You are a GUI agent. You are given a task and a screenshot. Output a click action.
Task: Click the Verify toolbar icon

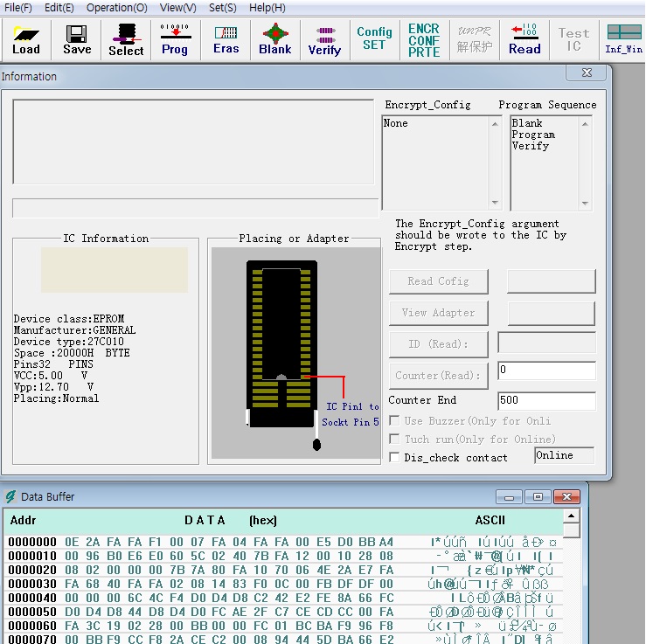[324, 40]
